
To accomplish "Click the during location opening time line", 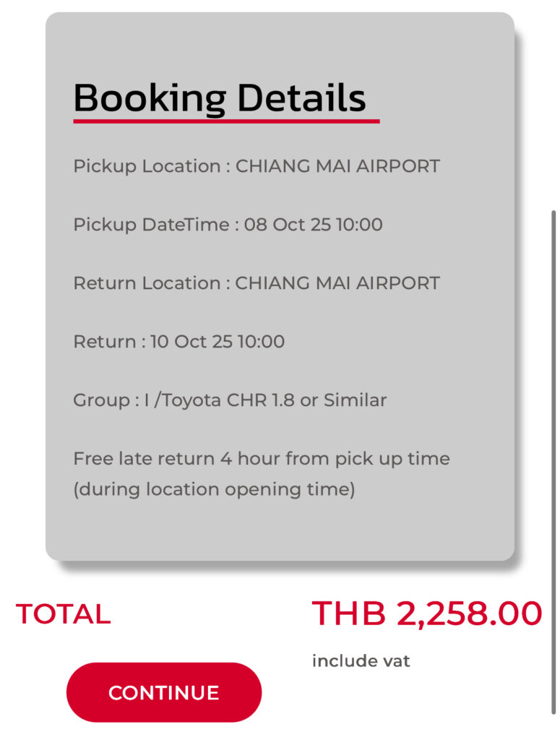I will pos(214,489).
